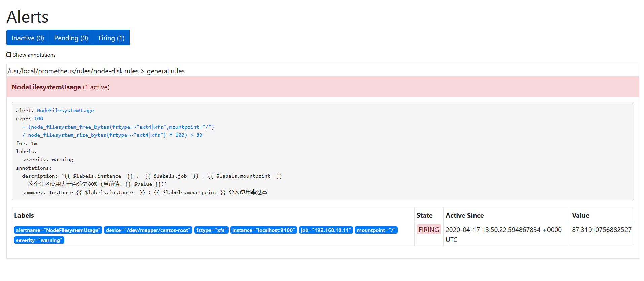Collapse the NodeFilesystemUsage (1 active) alert header
This screenshot has height=281, width=644.
pyautogui.click(x=323, y=87)
